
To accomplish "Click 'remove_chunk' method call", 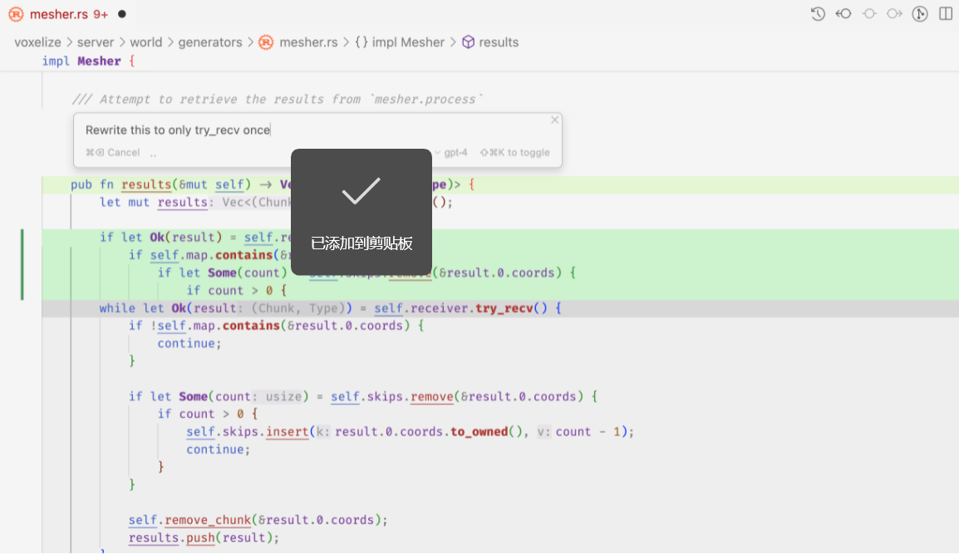I will coord(208,519).
